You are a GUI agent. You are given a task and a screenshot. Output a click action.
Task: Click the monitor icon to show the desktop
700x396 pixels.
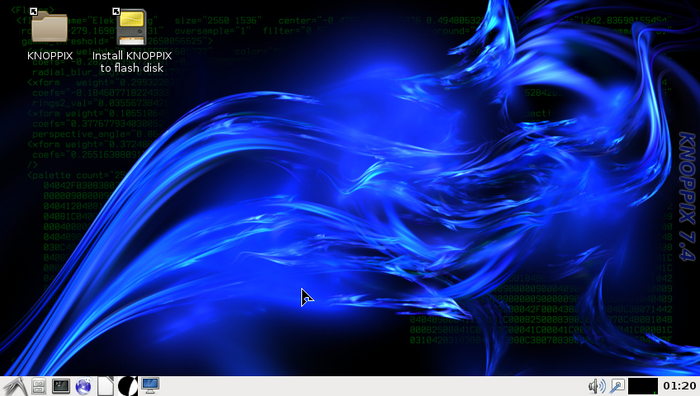click(x=150, y=386)
